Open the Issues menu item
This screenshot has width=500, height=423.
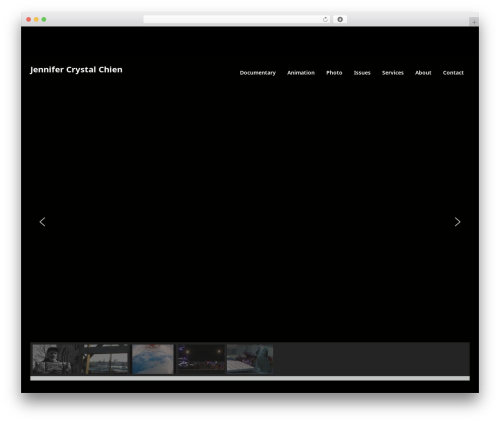pyautogui.click(x=362, y=73)
